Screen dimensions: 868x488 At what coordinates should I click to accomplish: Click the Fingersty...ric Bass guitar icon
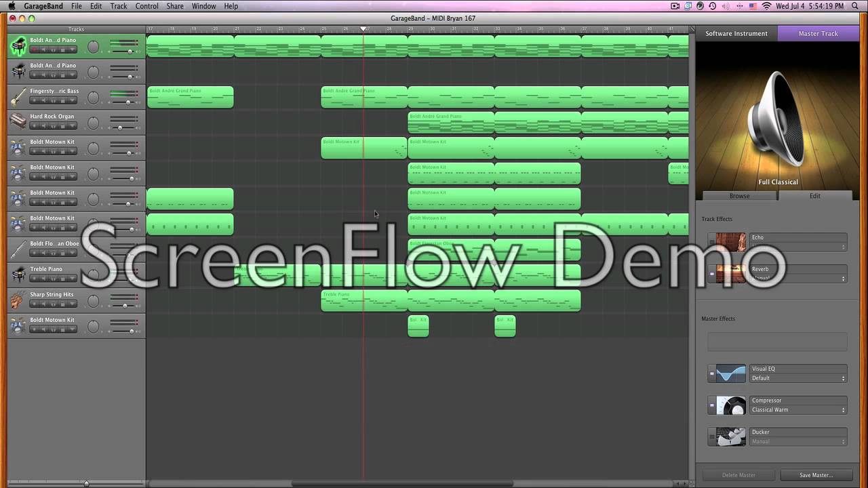point(18,97)
